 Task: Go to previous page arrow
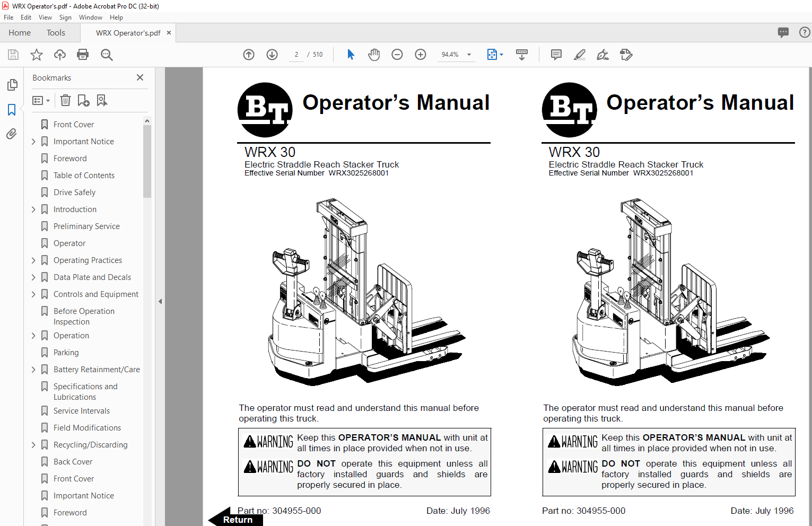pos(249,55)
